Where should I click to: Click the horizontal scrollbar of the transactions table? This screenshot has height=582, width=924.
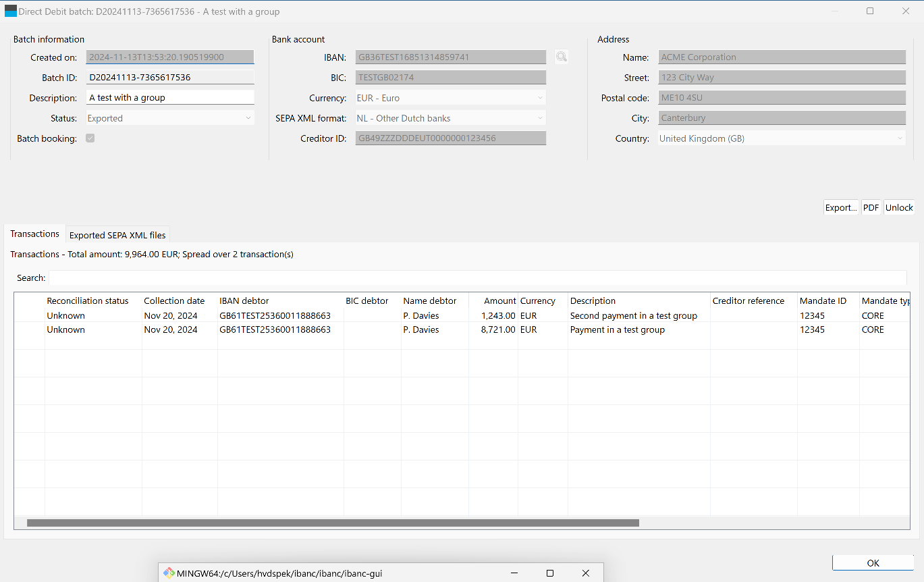[x=333, y=523]
